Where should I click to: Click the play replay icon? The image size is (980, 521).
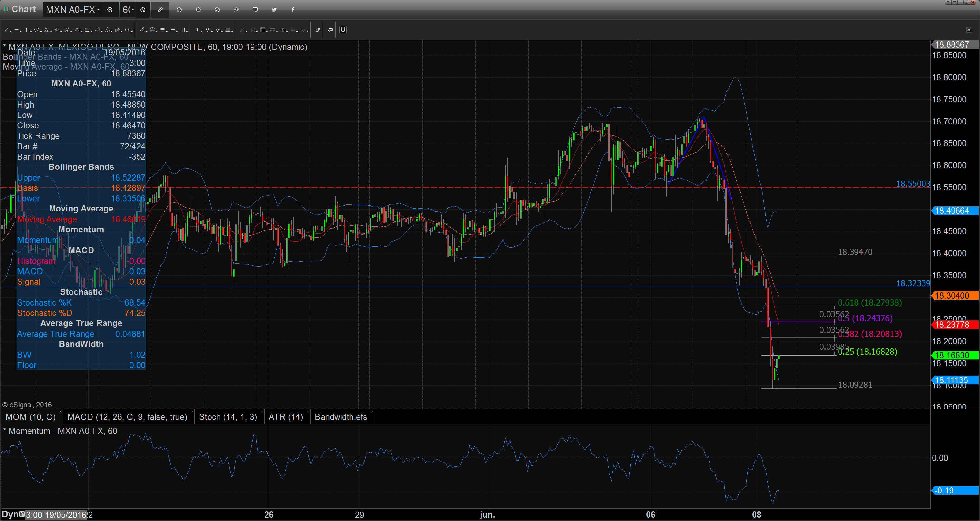pos(198,10)
